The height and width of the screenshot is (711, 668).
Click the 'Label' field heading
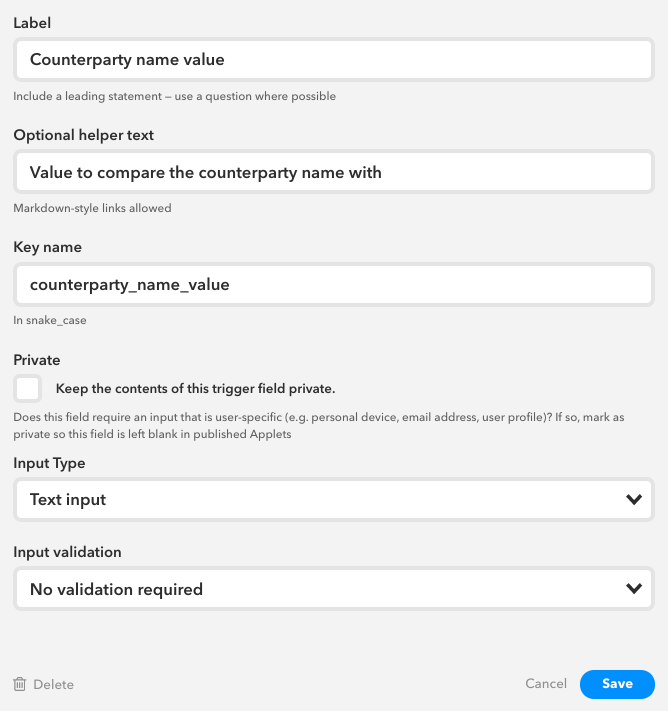[32, 23]
